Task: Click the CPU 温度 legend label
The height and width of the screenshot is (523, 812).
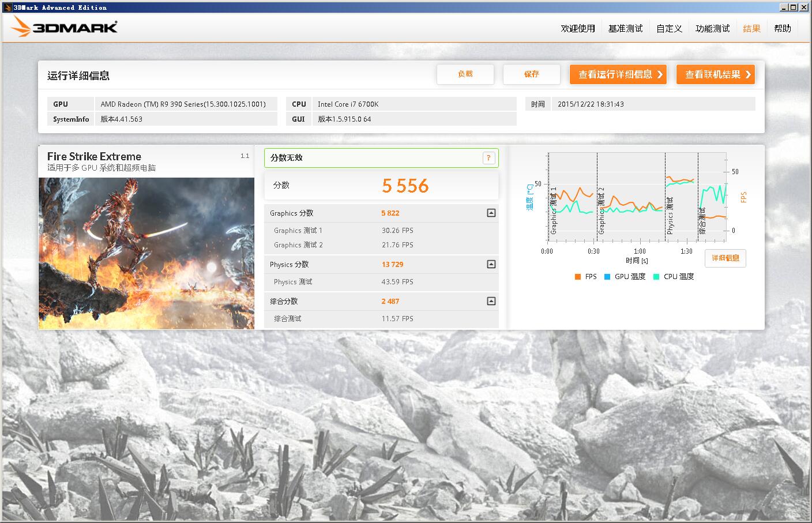Action: pos(679,277)
